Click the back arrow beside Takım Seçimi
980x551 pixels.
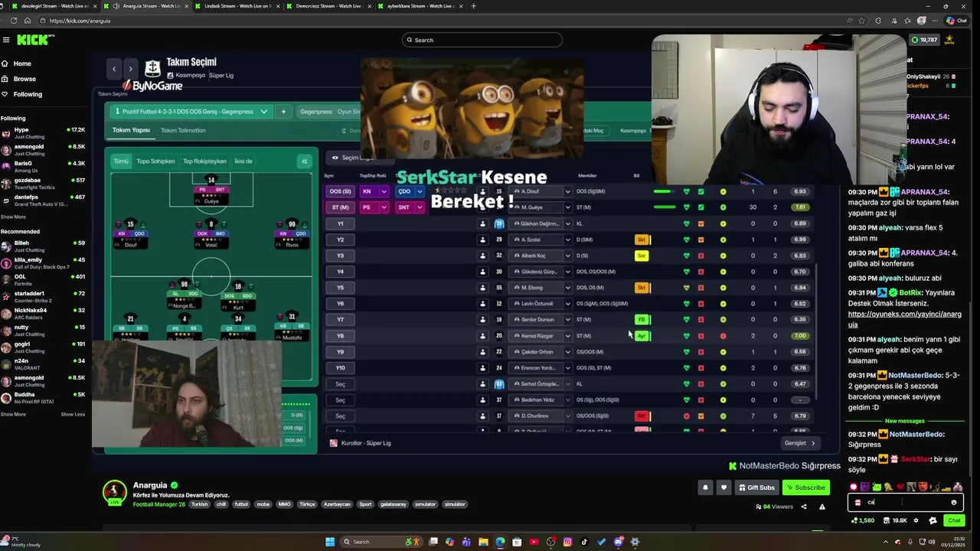click(x=114, y=69)
